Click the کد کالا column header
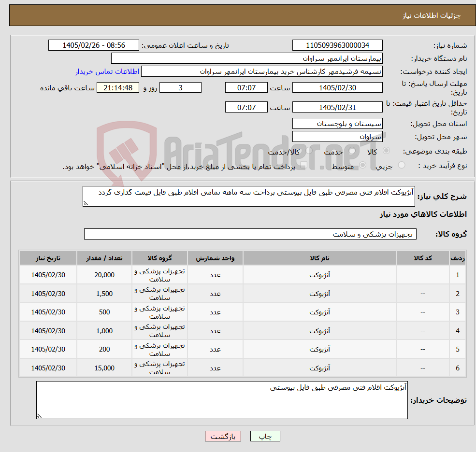The width and height of the screenshot is (476, 452). click(422, 258)
